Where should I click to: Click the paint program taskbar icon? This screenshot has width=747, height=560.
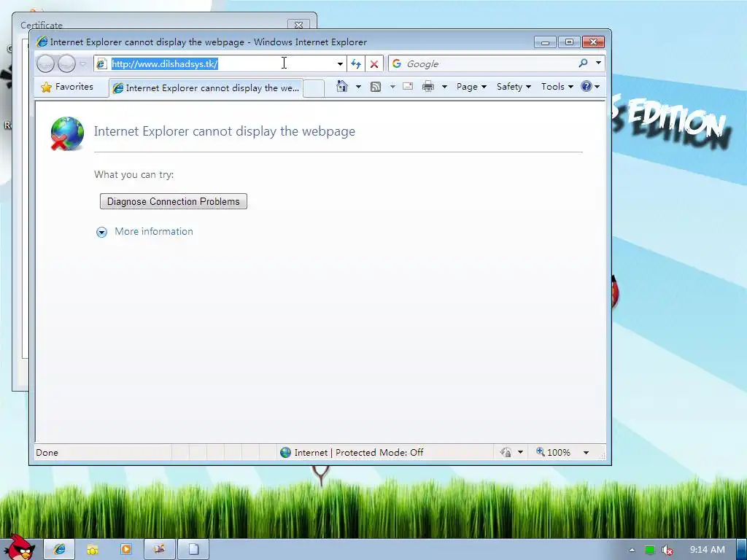(160, 549)
